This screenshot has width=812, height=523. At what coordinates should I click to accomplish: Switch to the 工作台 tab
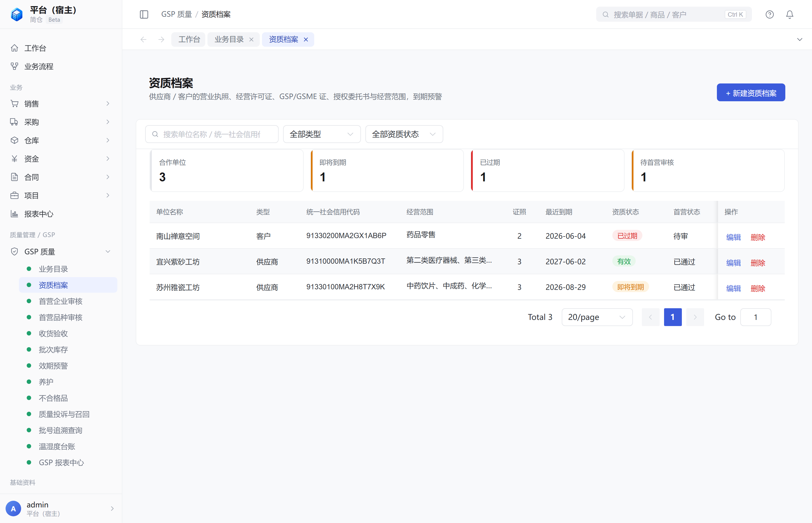tap(189, 40)
